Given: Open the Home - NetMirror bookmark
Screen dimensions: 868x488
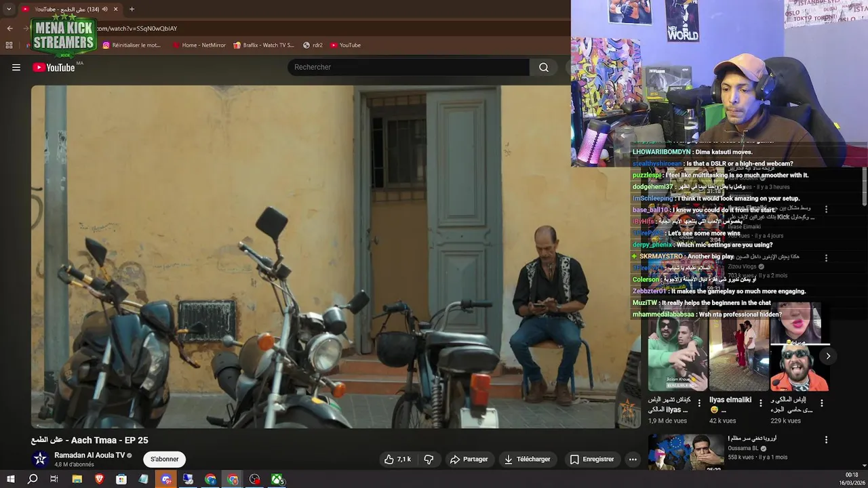Looking at the screenshot, I should tap(199, 45).
